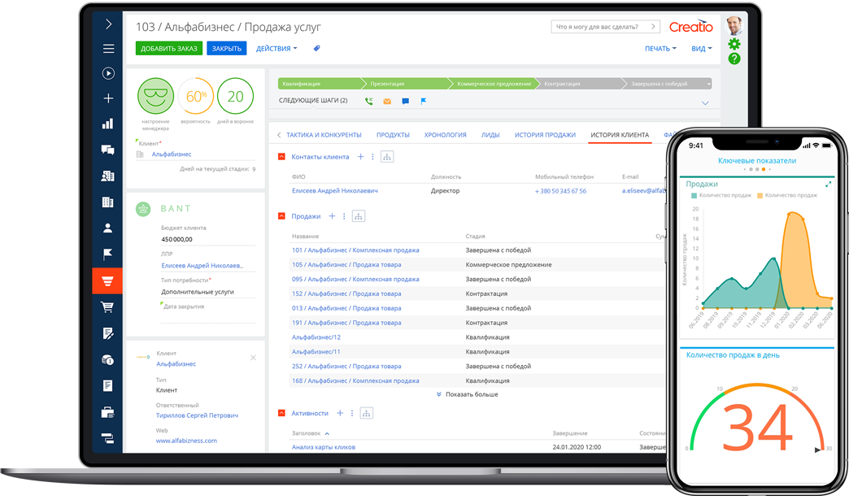Open the dashboards bar-chart icon in sidebar
The height and width of the screenshot is (504, 862).
pyautogui.click(x=107, y=124)
